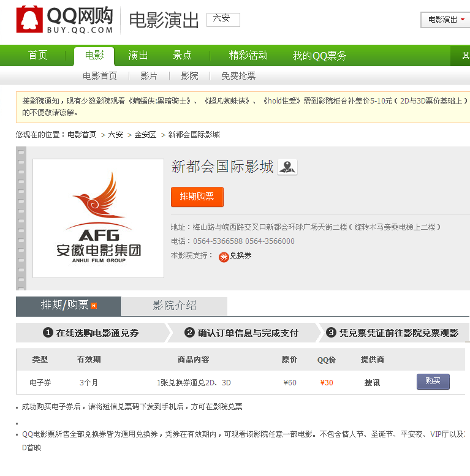The width and height of the screenshot is (470, 476).
Task: Click the 3个月 validity cell
Action: (x=89, y=382)
